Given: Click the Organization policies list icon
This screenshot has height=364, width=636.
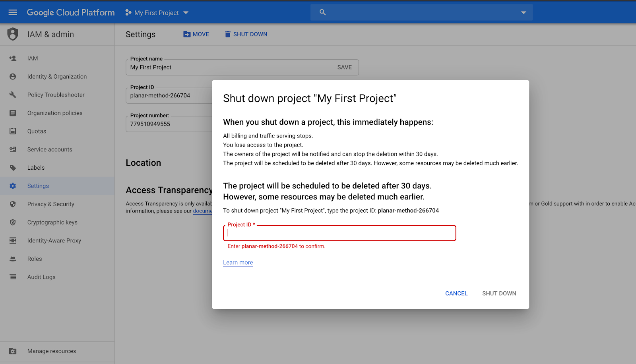Looking at the screenshot, I should [13, 113].
